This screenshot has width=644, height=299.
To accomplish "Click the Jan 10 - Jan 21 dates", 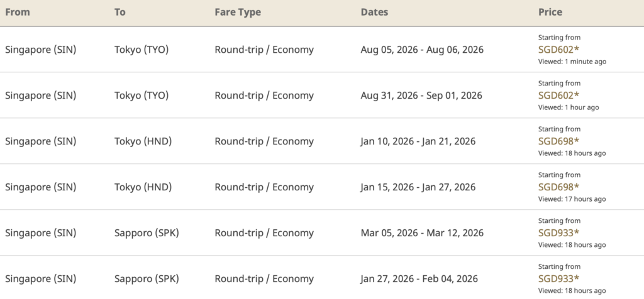I will (418, 141).
